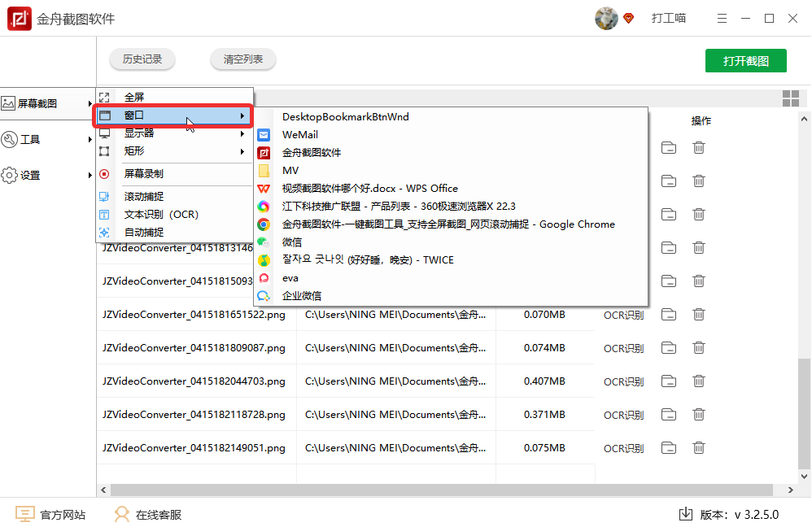Open folder for the 0.407MB file row

click(669, 381)
